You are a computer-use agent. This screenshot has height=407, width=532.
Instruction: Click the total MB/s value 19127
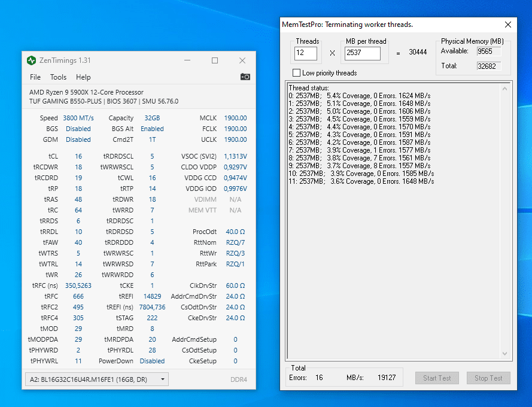tap(387, 378)
